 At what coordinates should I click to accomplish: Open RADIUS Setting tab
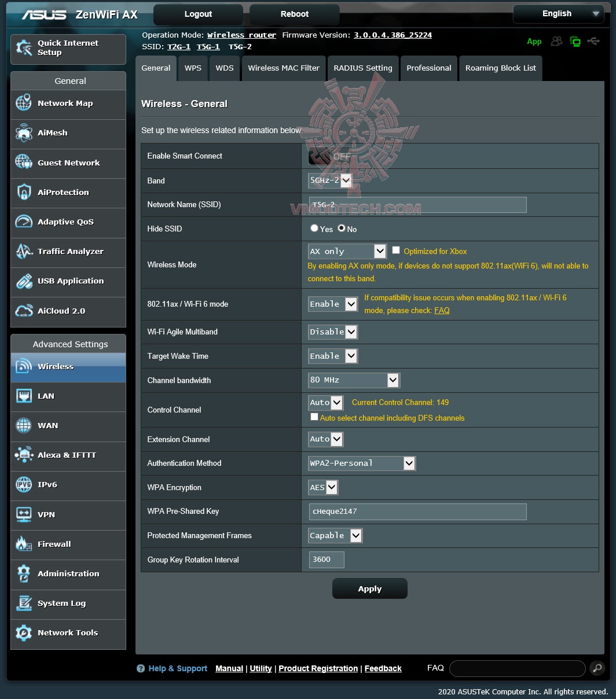point(363,68)
